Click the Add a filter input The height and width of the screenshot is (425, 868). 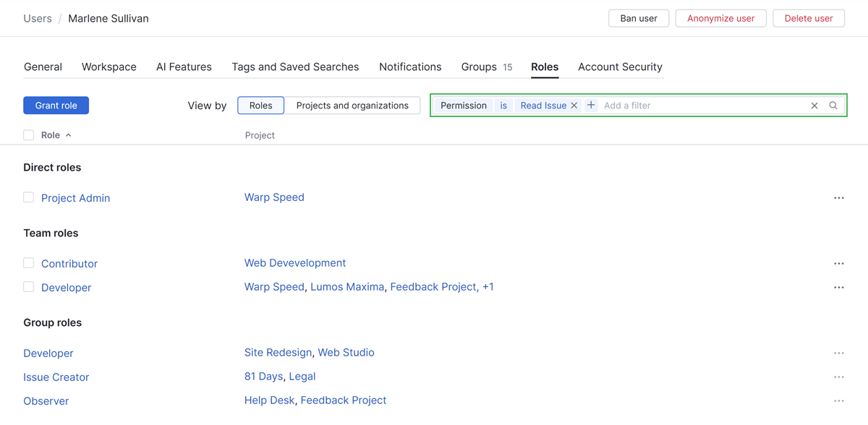702,106
